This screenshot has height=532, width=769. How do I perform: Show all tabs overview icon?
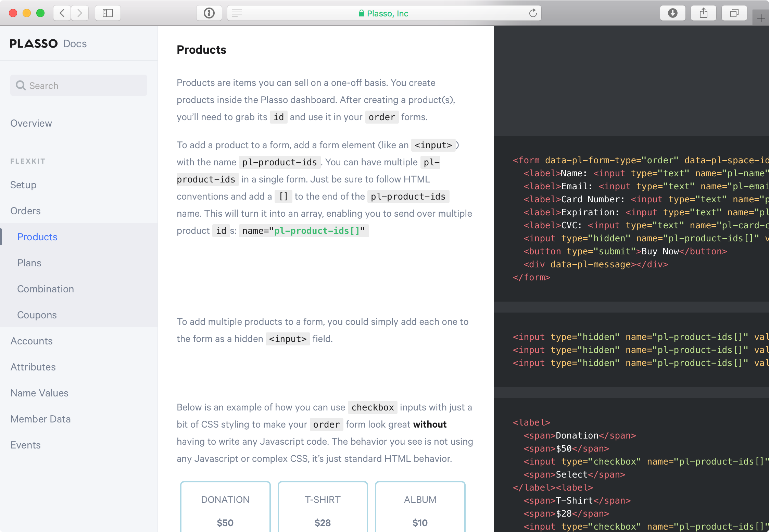[734, 13]
